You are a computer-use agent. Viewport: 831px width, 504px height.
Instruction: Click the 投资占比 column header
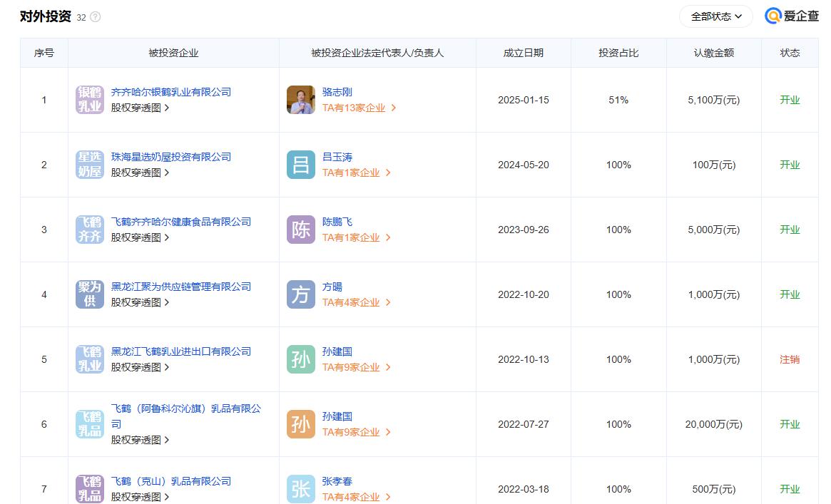tap(618, 53)
